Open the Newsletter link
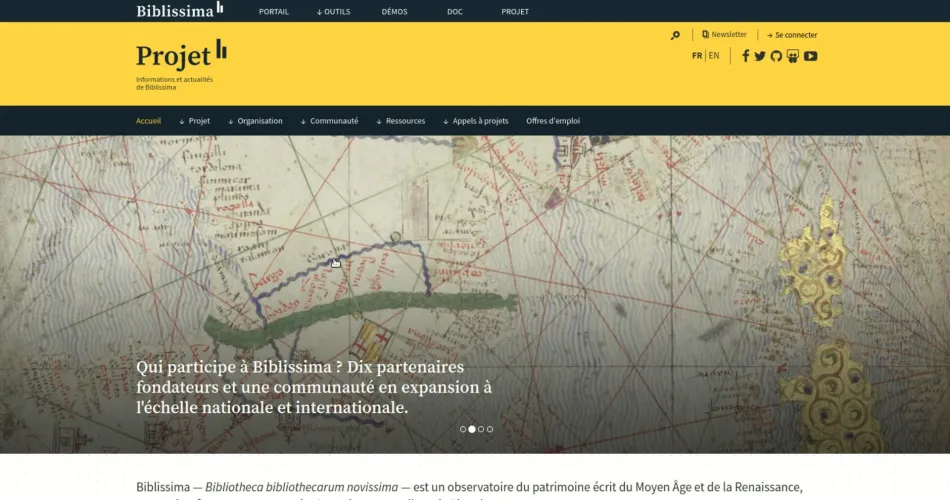Image resolution: width=950 pixels, height=500 pixels. coord(725,35)
